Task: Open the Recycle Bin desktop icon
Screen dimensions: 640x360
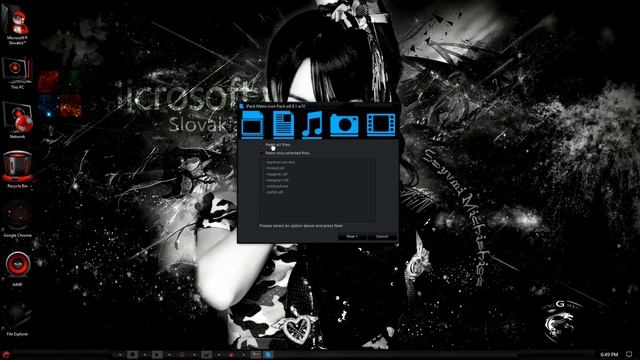Action: (x=17, y=170)
